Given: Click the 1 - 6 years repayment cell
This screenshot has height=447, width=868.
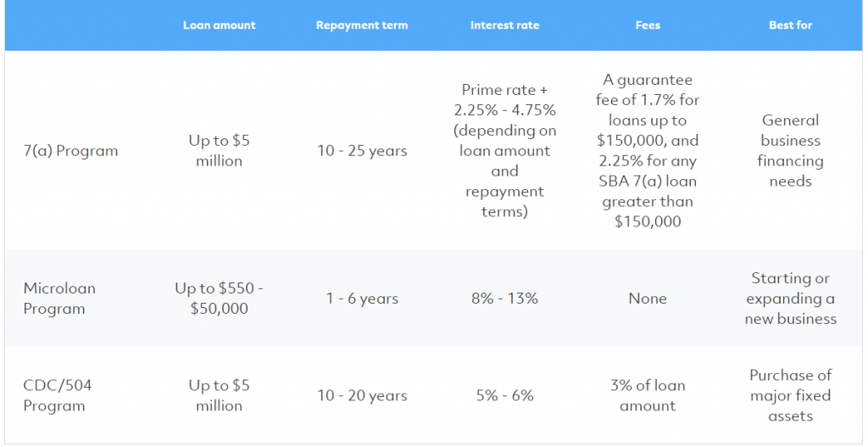Looking at the screenshot, I should 362,299.
